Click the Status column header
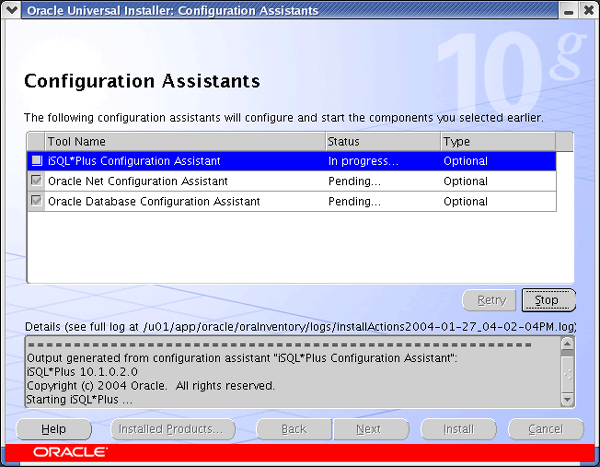Viewport: 600px width, 467px height. click(x=382, y=142)
